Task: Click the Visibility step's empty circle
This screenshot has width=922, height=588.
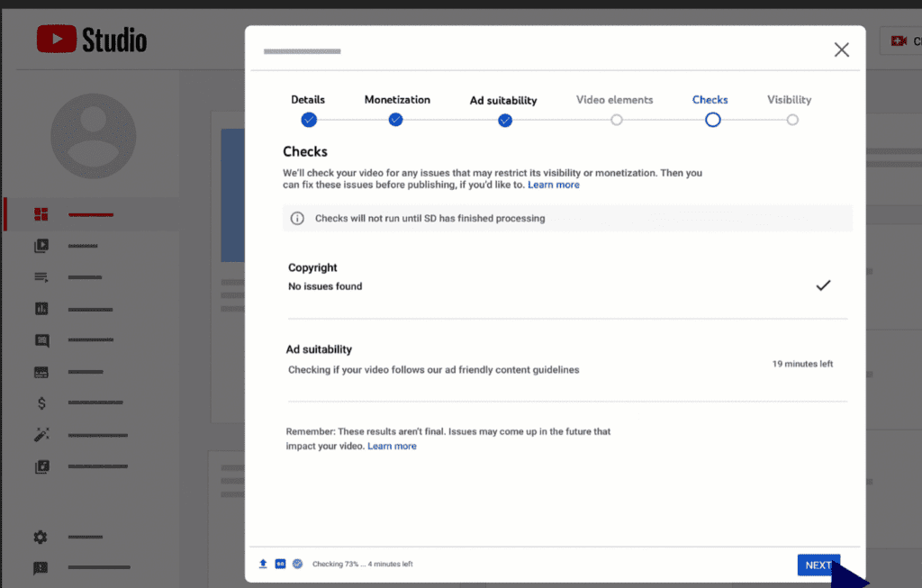Action: (792, 120)
